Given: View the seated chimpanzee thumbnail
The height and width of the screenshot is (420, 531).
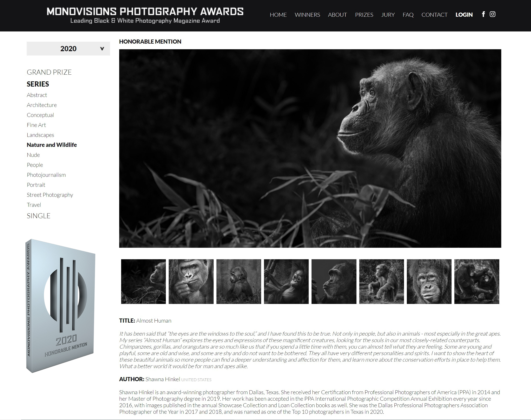Looking at the screenshot, I should coord(381,282).
